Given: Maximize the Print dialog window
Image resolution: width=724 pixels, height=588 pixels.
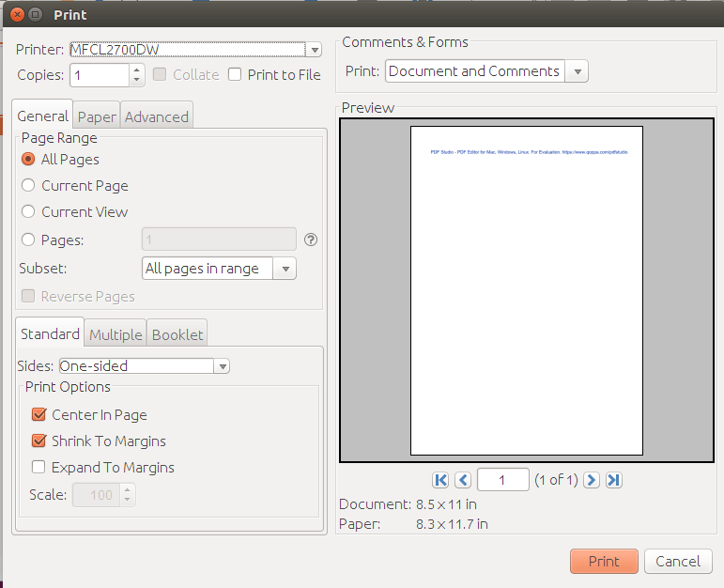Looking at the screenshot, I should click(x=35, y=15).
